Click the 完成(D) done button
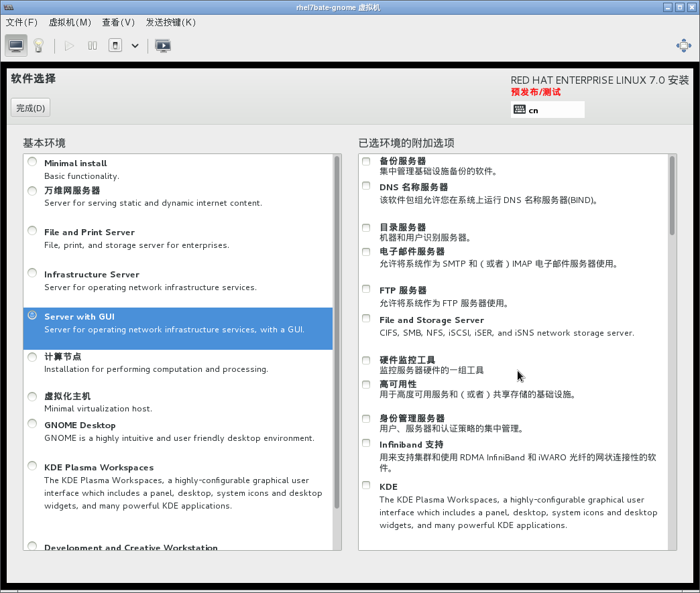 pyautogui.click(x=30, y=108)
